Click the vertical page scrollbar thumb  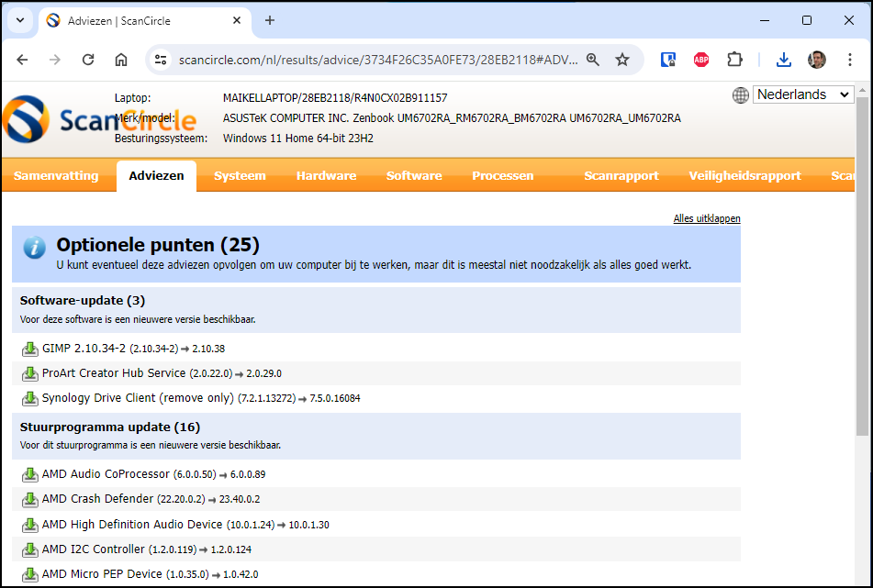tap(861, 266)
